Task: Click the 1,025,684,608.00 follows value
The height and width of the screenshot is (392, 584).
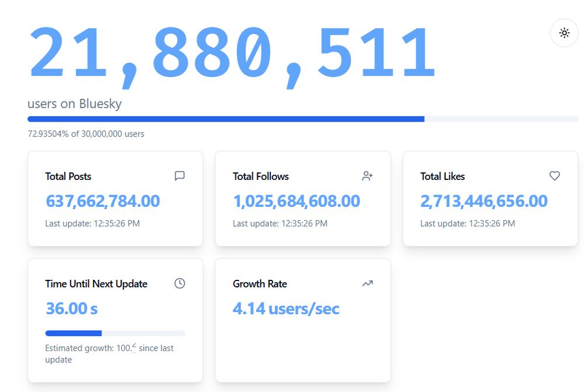Action: tap(297, 201)
